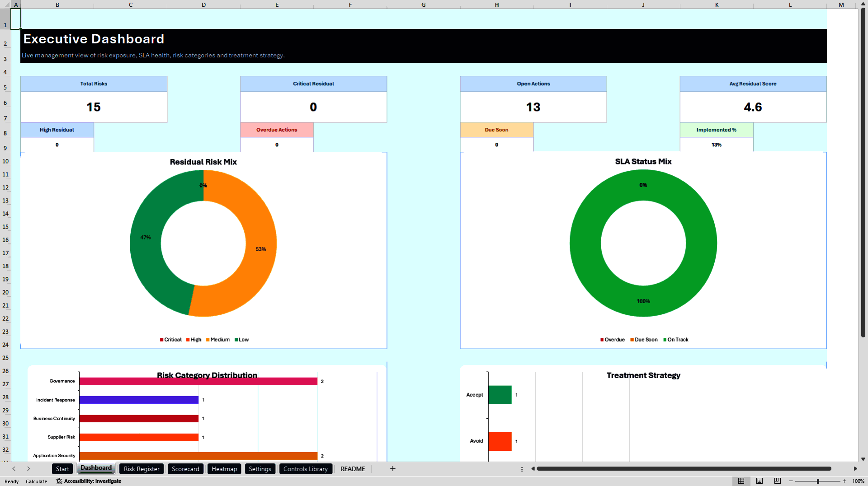
Task: Click the Accept bar in Treatment Strategy
Action: 500,395
